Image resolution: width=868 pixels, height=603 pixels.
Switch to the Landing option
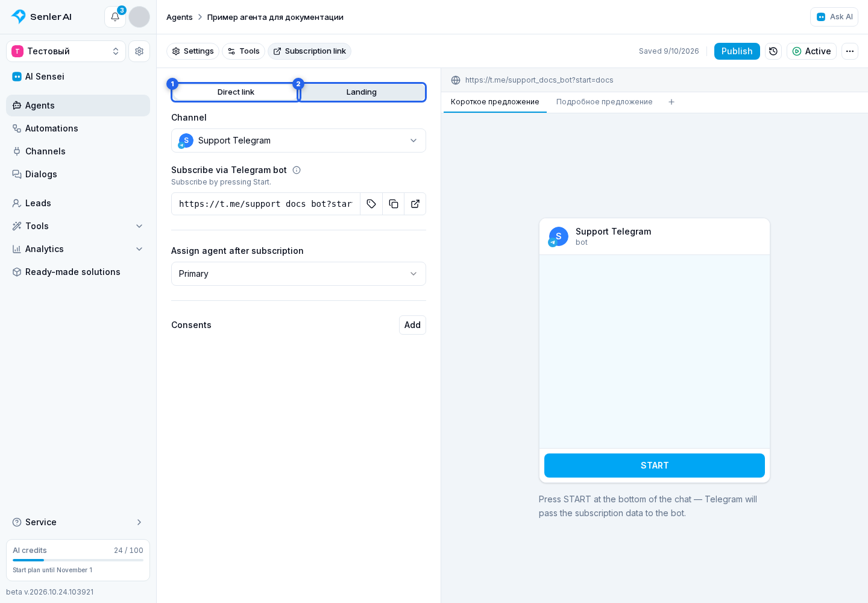(x=362, y=92)
